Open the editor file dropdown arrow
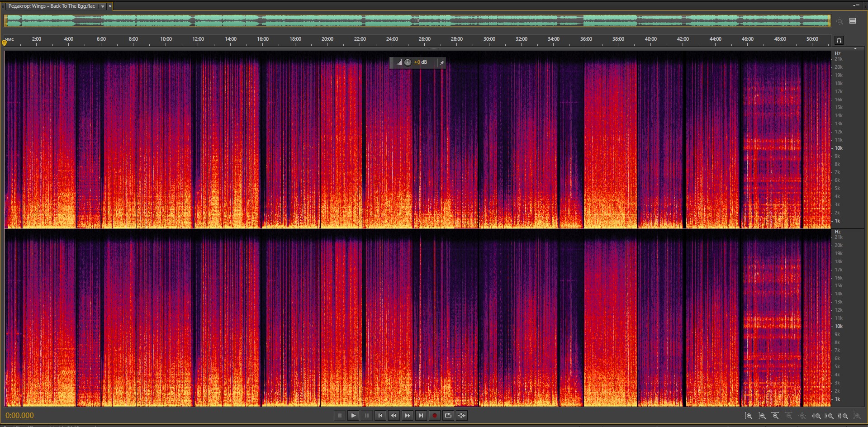868x427 pixels. point(103,6)
